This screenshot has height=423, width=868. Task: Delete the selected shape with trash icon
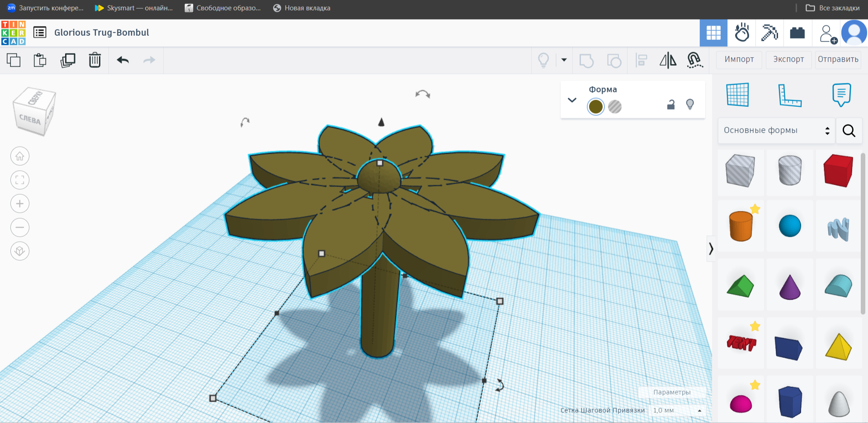(x=95, y=60)
